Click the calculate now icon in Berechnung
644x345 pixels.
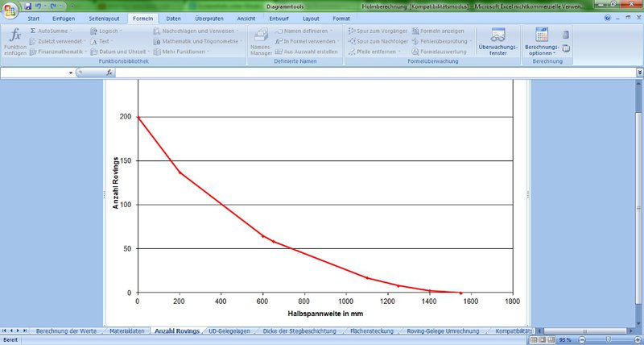(x=566, y=35)
